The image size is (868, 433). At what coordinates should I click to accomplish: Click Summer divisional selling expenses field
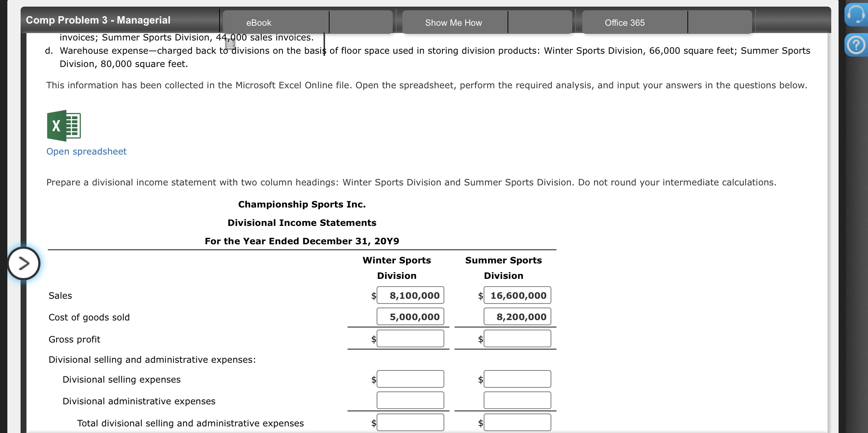click(517, 379)
